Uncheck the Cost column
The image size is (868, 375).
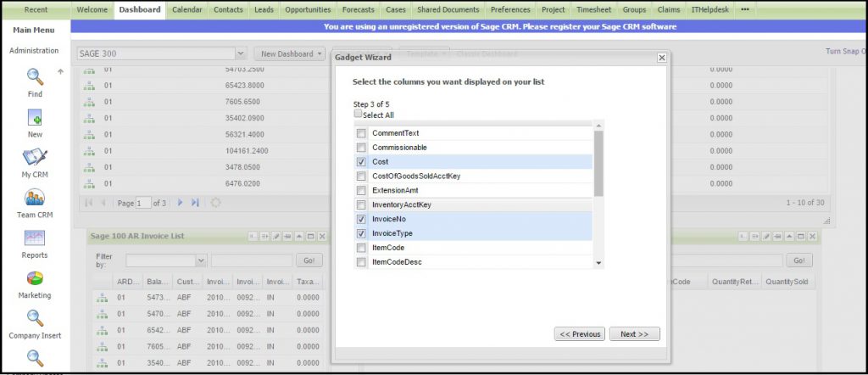(361, 162)
